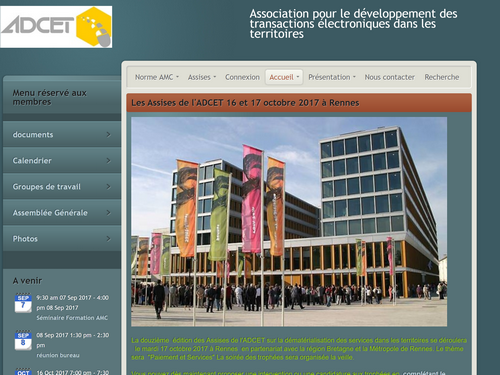Click the '16 Oct 2017 7:00 pm' event date

[x=73, y=372]
